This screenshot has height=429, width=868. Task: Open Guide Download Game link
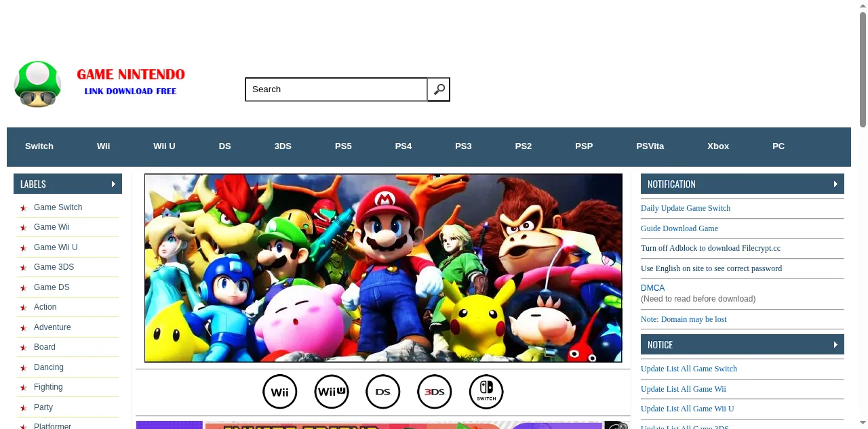point(679,228)
